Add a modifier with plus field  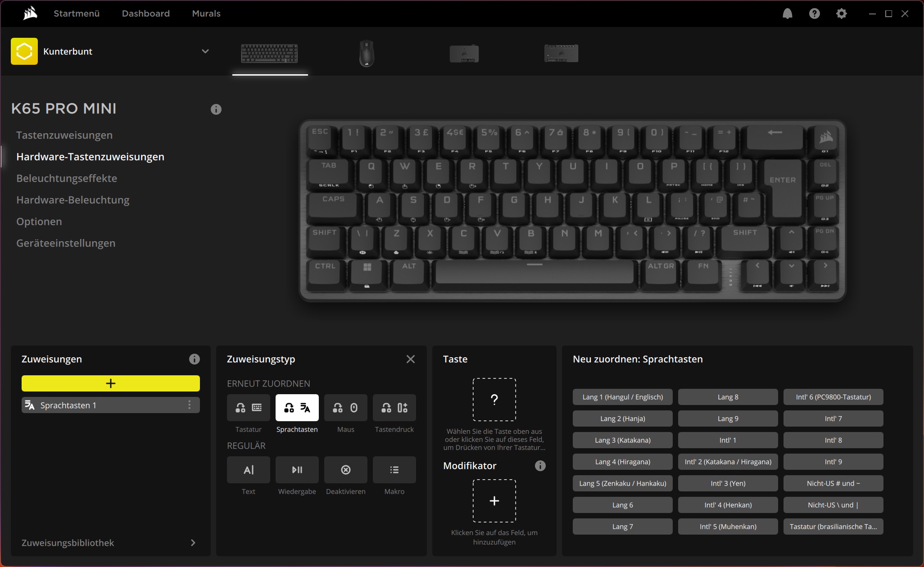coord(494,501)
